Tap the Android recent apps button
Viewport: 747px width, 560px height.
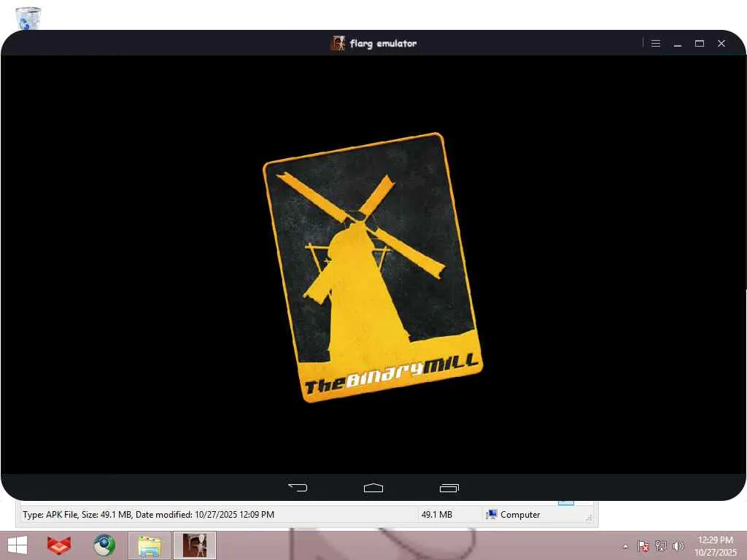pyautogui.click(x=449, y=488)
